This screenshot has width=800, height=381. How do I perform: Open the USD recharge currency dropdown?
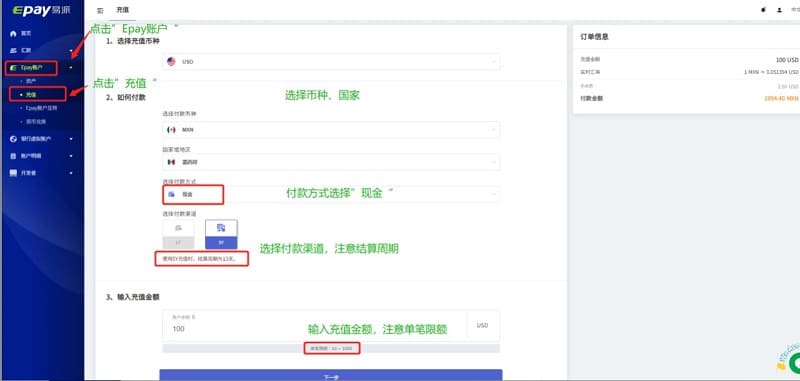(x=331, y=62)
